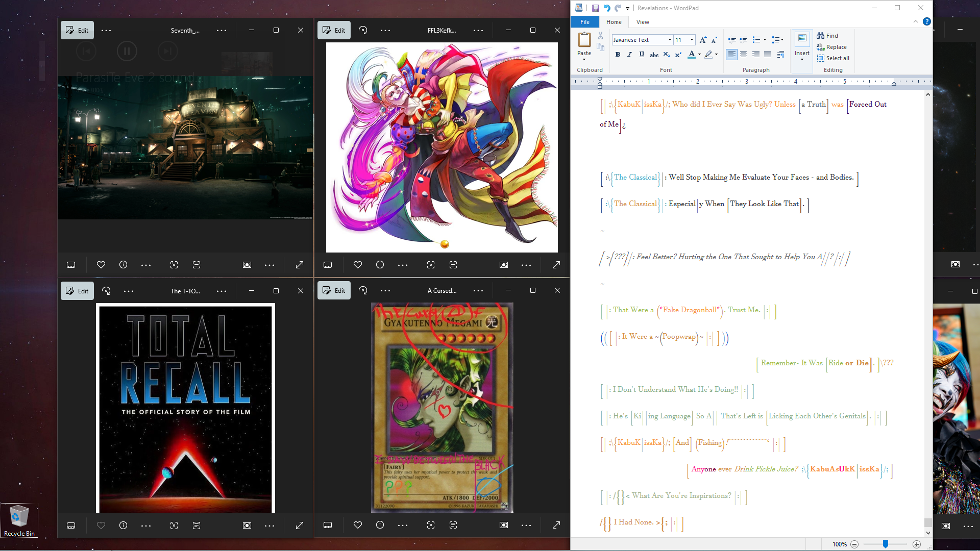Cut selection with scissors icon
The height and width of the screenshot is (551, 980).
click(601, 36)
